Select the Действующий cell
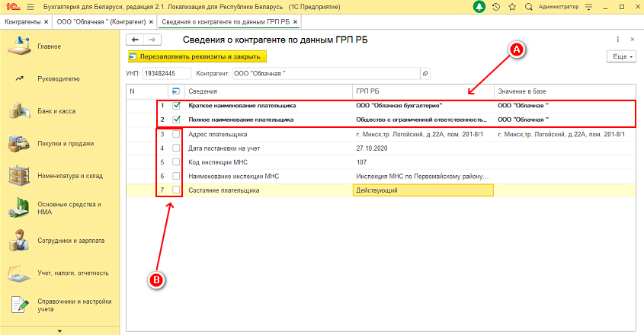The width and height of the screenshot is (644, 335). (423, 190)
